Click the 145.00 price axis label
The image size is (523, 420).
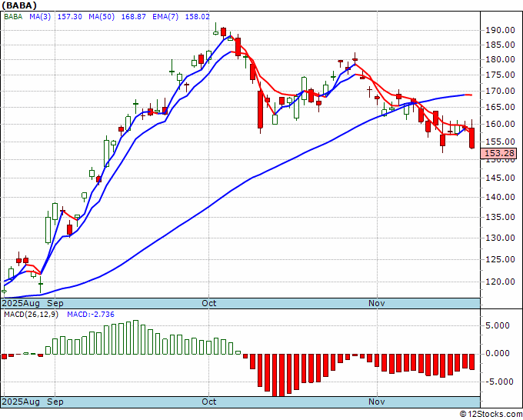[x=501, y=178]
